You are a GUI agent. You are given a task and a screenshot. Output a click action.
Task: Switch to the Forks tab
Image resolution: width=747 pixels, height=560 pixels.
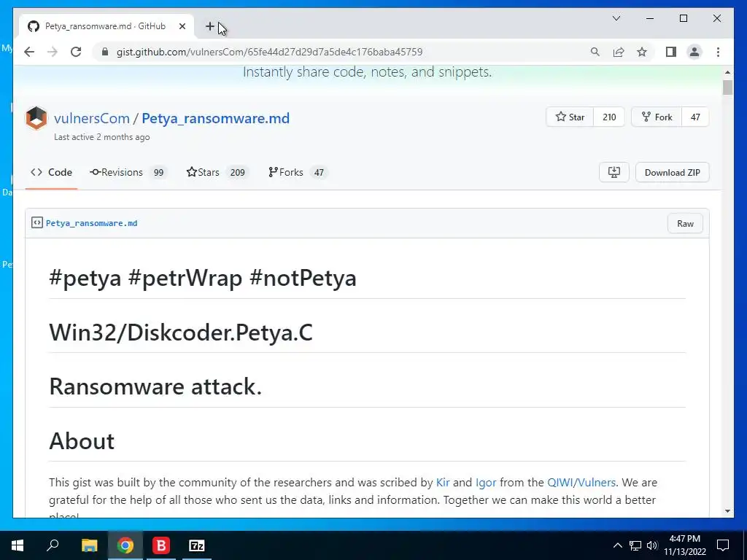click(x=298, y=172)
